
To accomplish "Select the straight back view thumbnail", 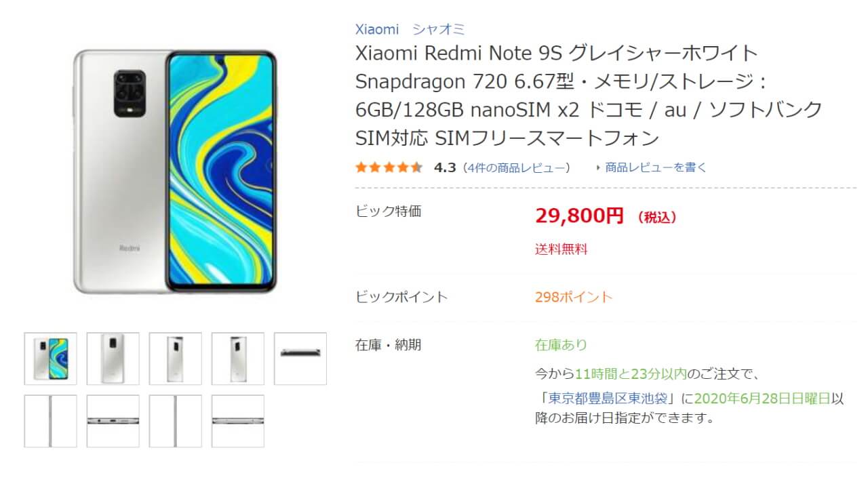I will point(113,359).
